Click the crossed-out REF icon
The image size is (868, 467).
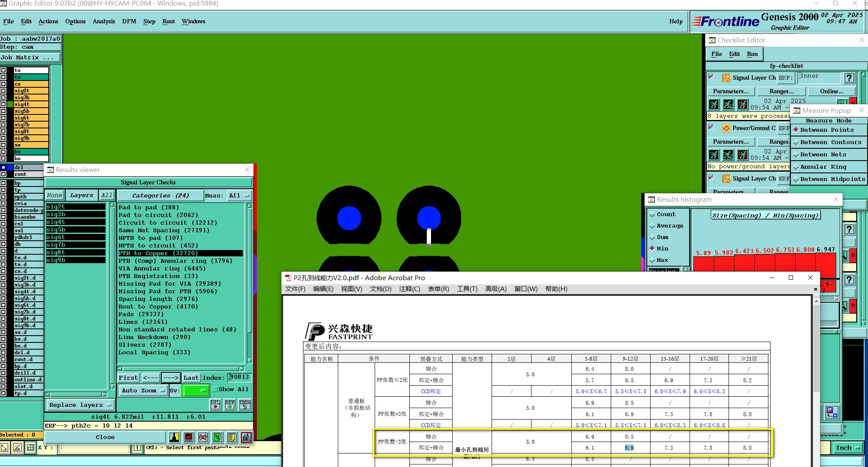[x=203, y=437]
